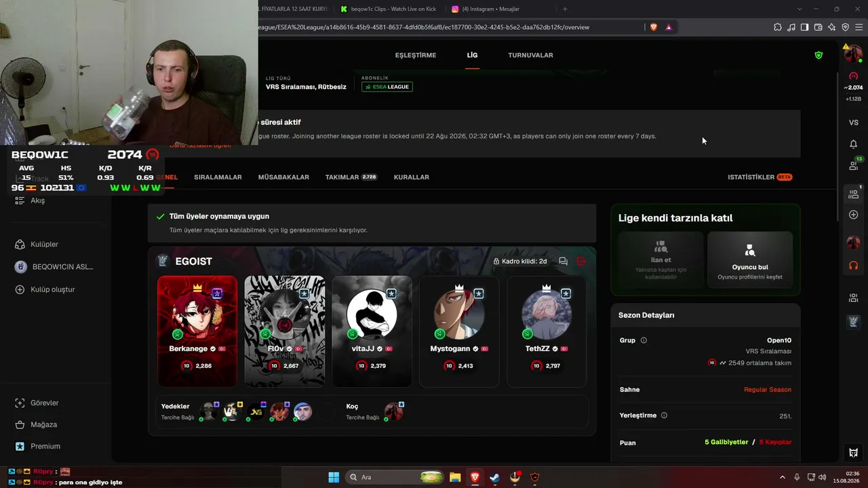Open a new browser tab
Viewport: 868px width, 488px height.
click(565, 9)
